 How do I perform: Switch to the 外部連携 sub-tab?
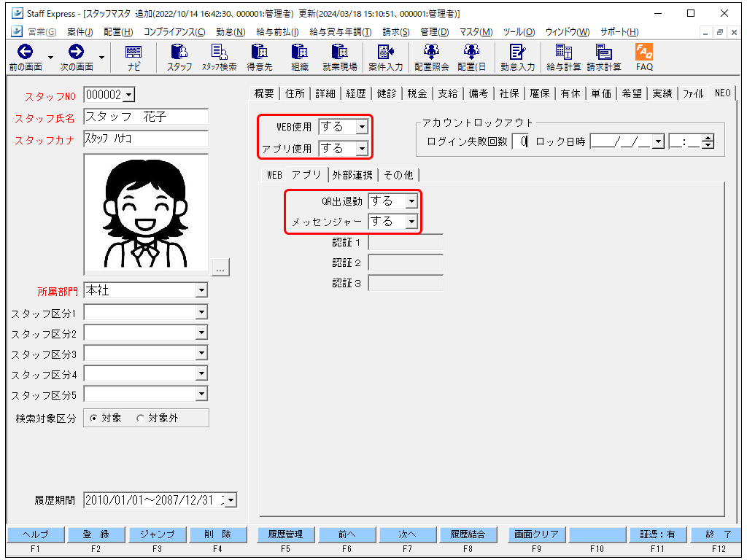pos(352,175)
